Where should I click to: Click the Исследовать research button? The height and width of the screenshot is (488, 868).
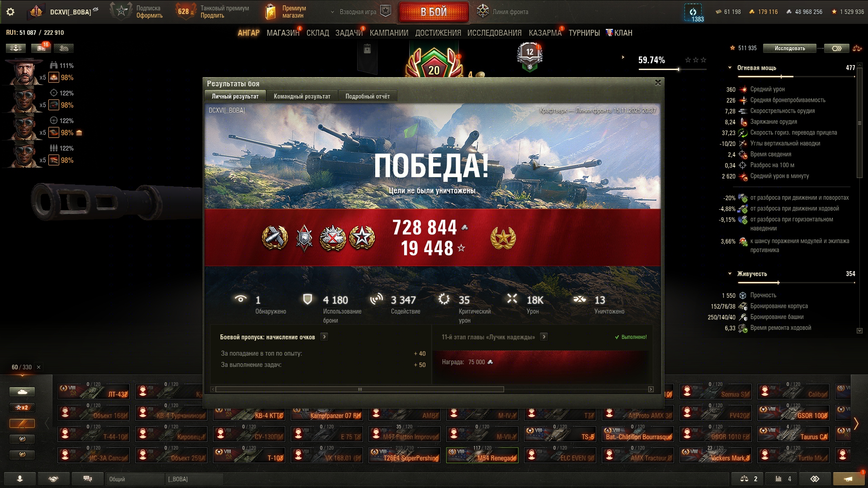coord(790,48)
